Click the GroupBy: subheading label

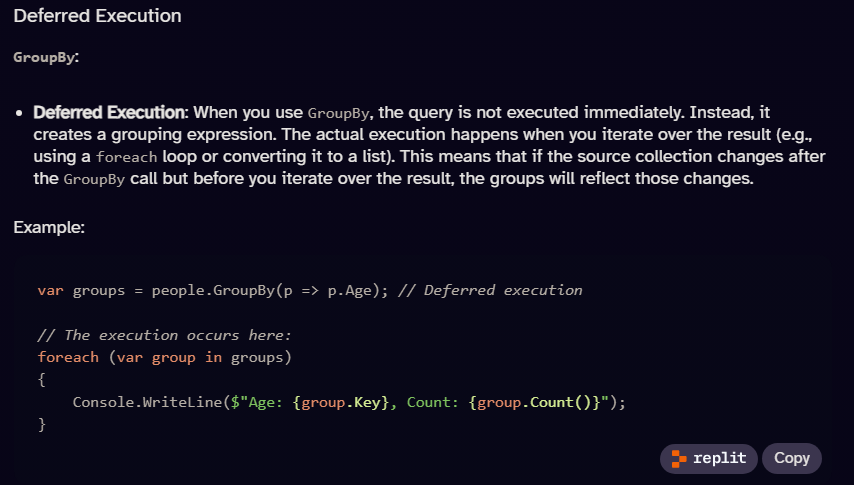[x=46, y=57]
